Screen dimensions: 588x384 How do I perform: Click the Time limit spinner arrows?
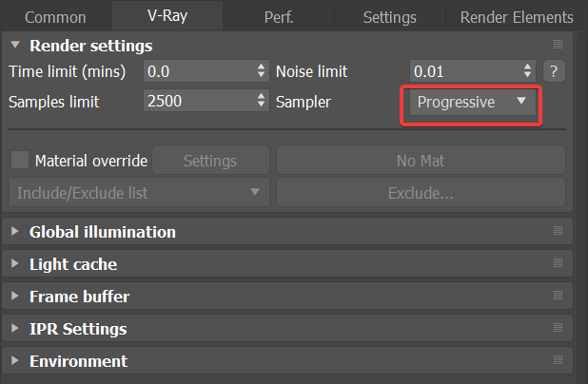[262, 71]
